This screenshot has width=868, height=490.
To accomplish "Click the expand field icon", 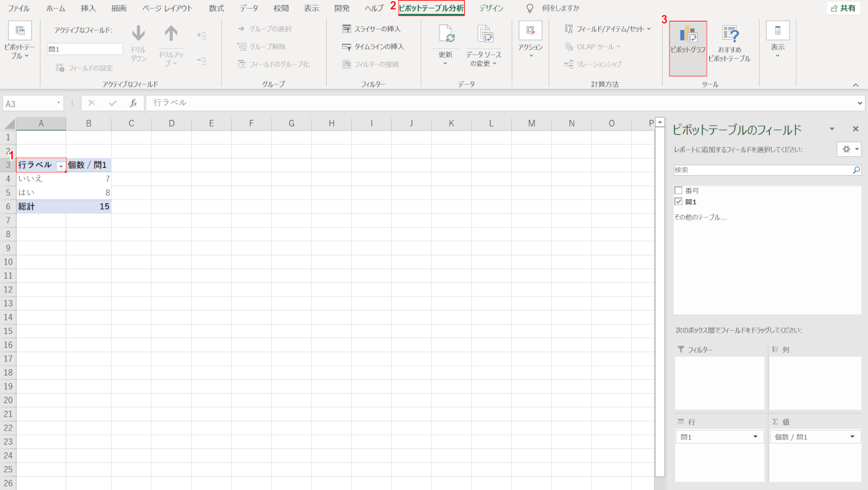I will coord(201,36).
